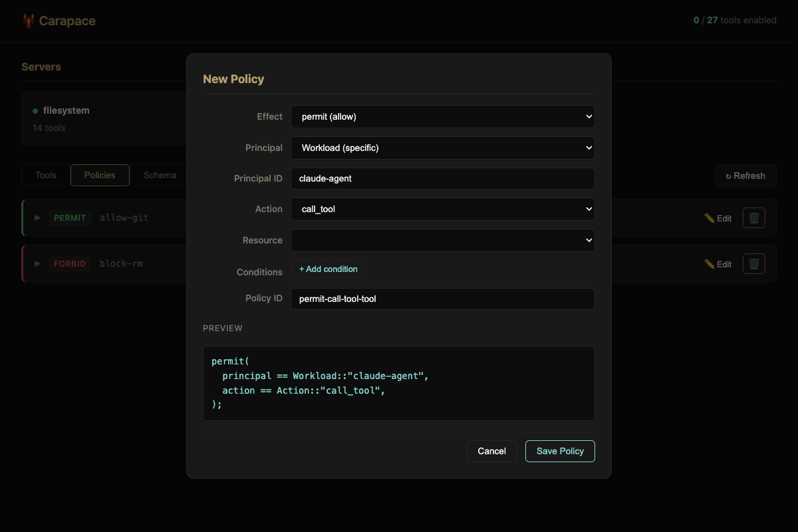Edit the allow-git policy
This screenshot has height=532, width=798.
coord(718,218)
